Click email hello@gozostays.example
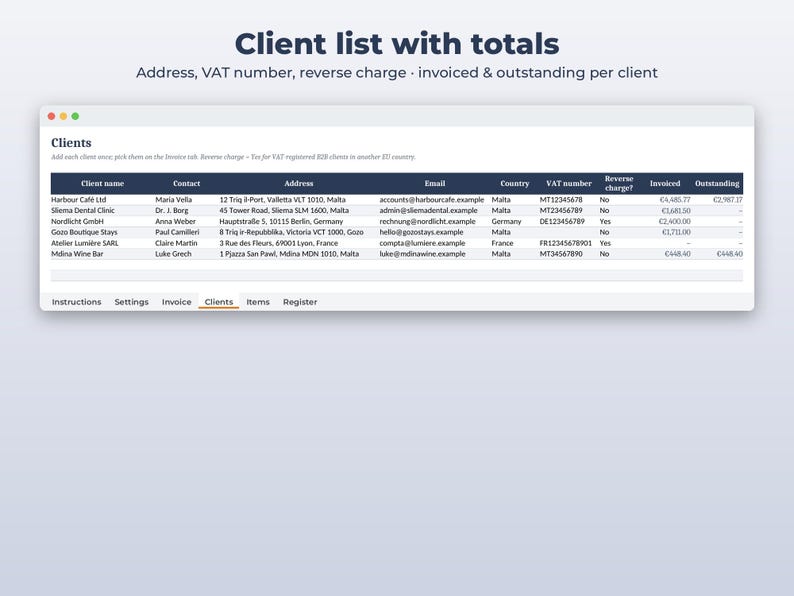 [421, 232]
